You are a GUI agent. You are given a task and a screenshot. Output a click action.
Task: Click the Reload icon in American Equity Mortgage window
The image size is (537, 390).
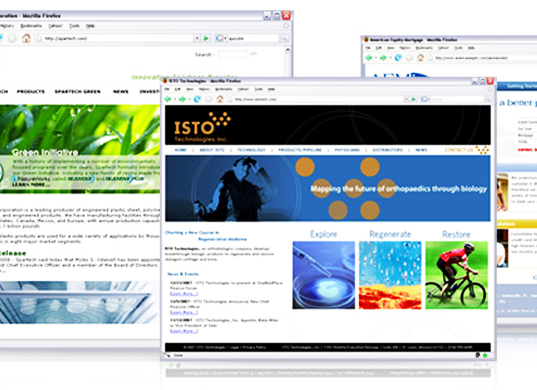398,58
